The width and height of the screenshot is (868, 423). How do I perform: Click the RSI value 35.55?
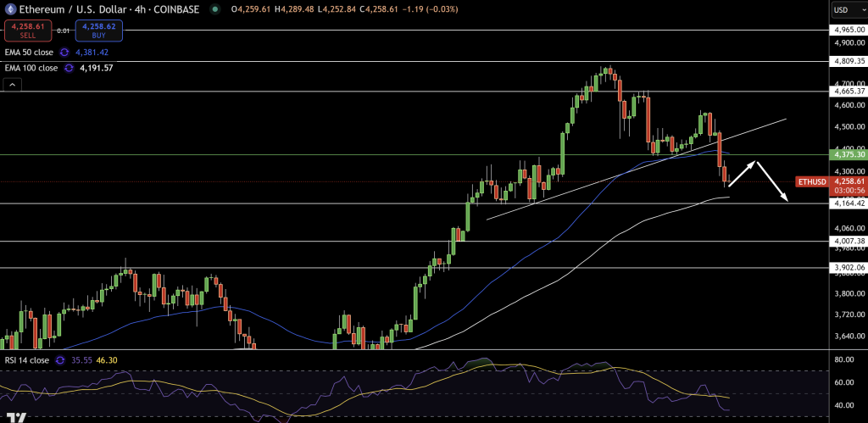(81, 360)
